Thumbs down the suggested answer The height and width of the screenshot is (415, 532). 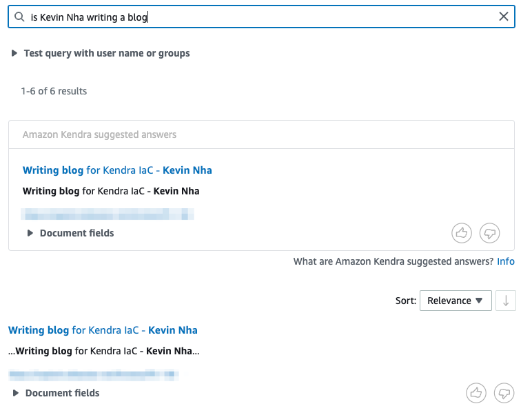489,233
